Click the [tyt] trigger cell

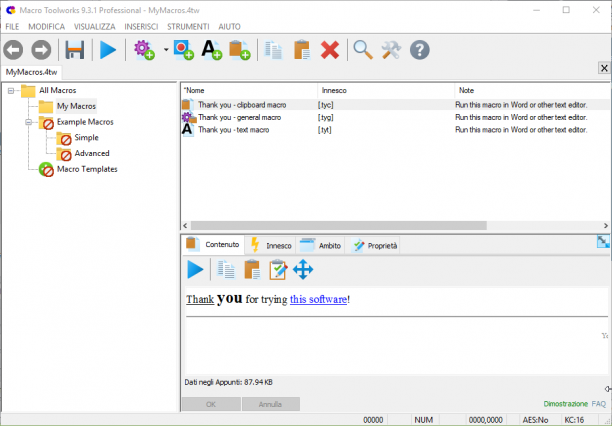tap(325, 130)
